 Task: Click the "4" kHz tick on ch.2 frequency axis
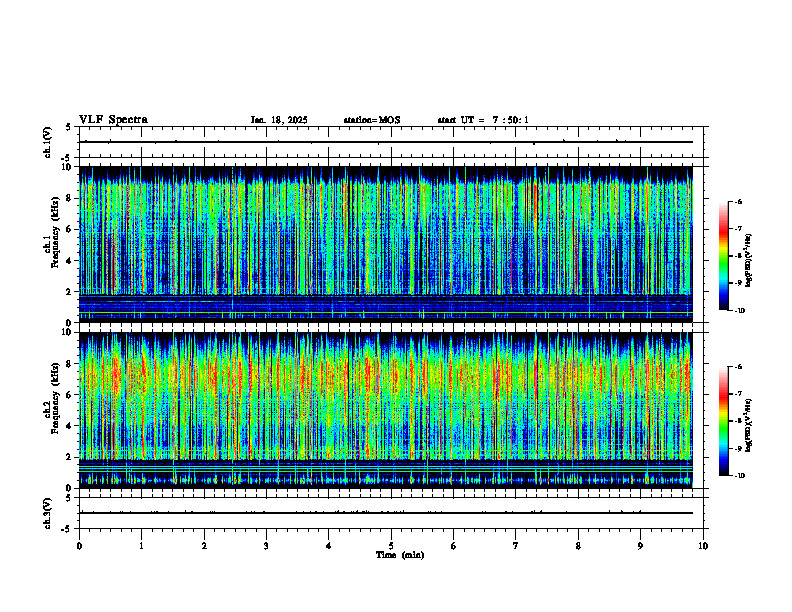[70, 426]
